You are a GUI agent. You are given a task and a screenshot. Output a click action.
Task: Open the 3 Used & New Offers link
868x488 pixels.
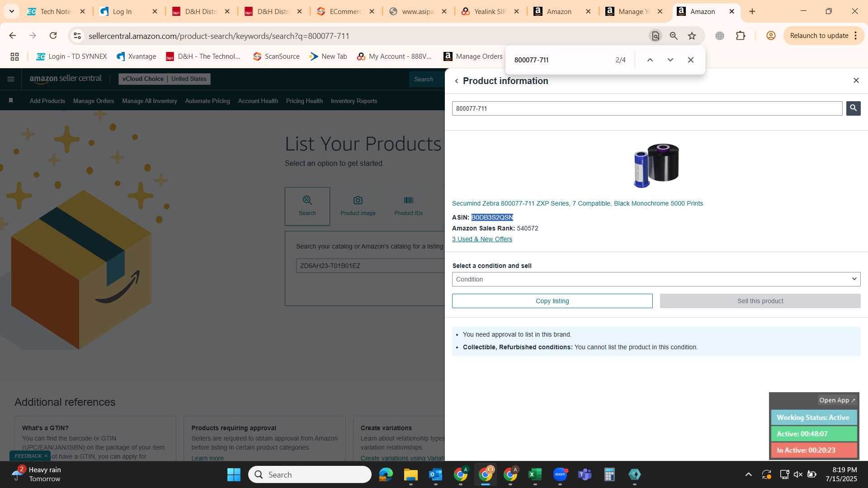coord(482,239)
